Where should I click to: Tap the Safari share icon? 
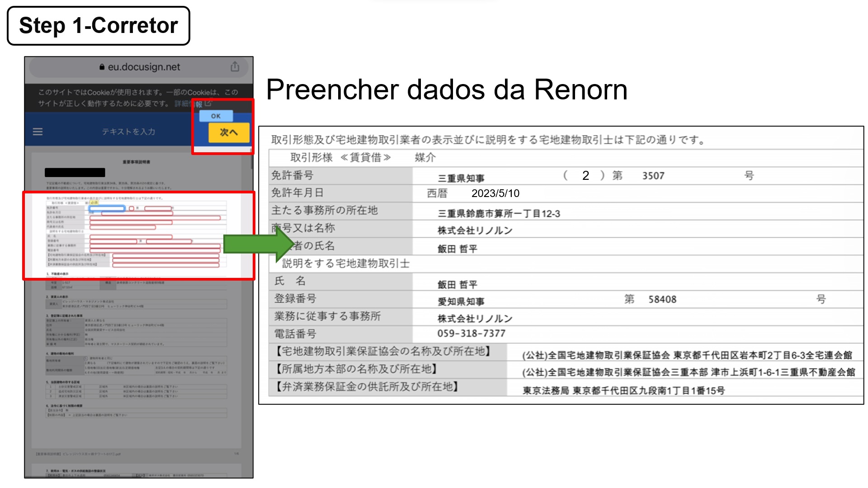tap(235, 67)
